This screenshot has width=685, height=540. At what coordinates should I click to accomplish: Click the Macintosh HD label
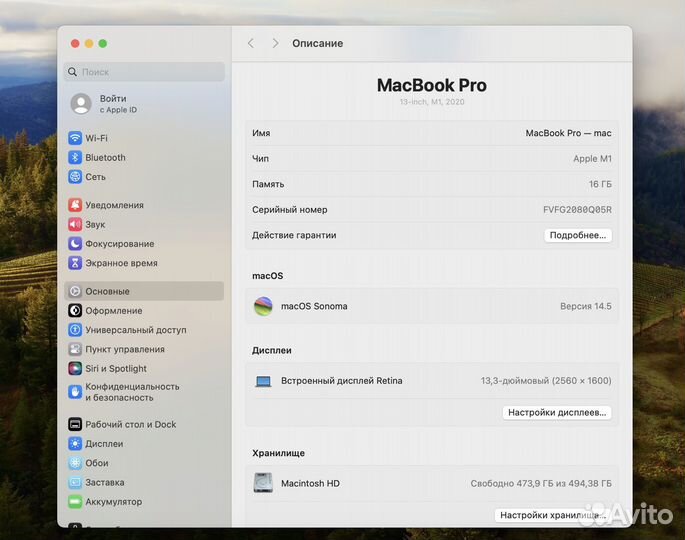310,483
